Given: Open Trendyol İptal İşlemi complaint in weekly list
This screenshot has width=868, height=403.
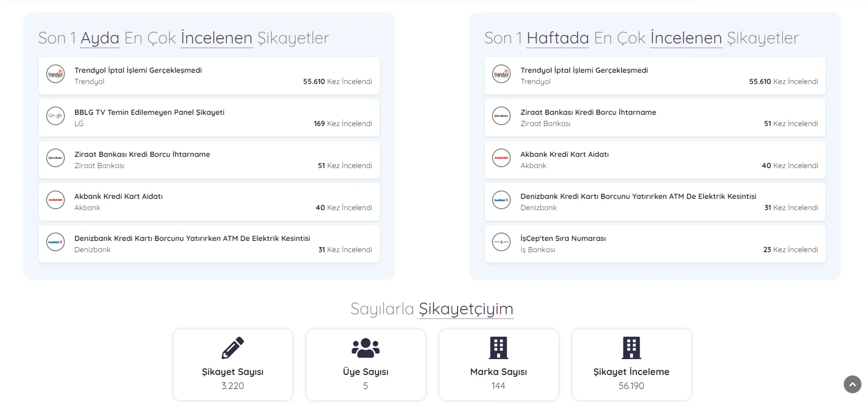Looking at the screenshot, I should (655, 76).
